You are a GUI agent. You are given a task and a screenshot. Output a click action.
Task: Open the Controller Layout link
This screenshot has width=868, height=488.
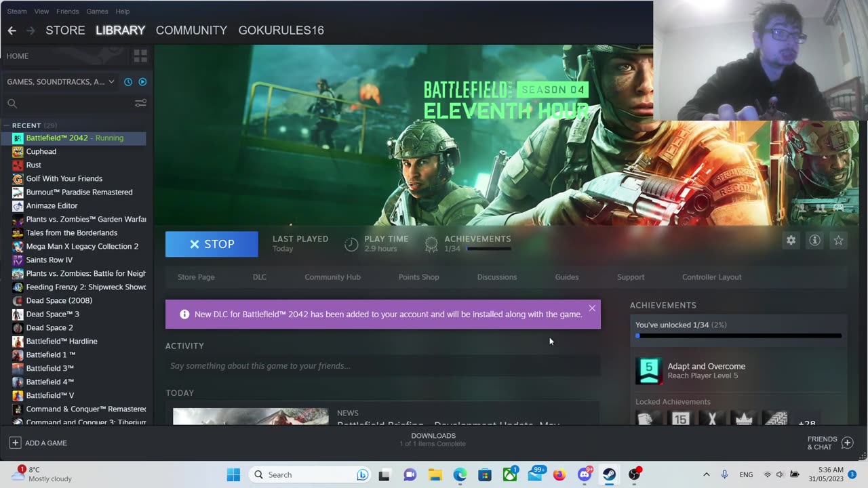(x=712, y=277)
